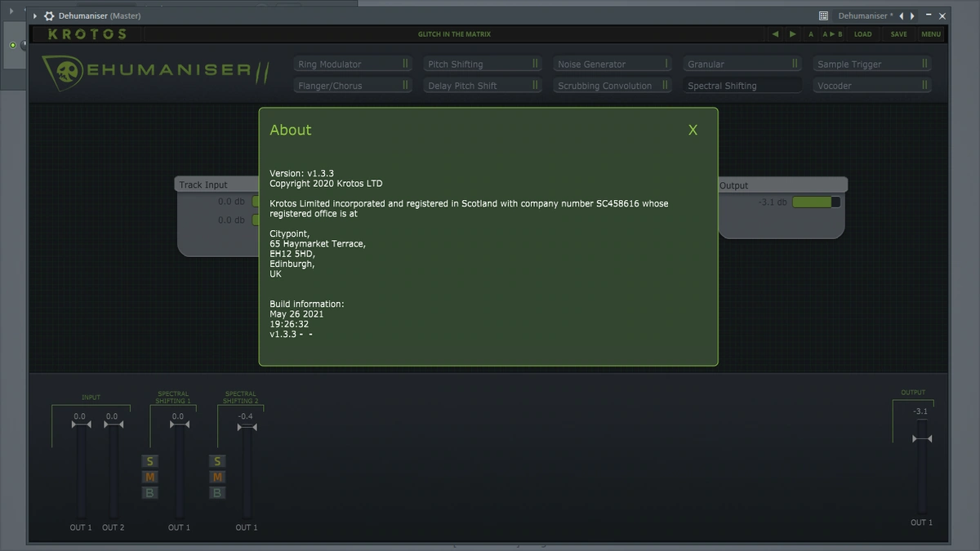Open OUT 1 routing under Spectral Shifting 2

[246, 527]
